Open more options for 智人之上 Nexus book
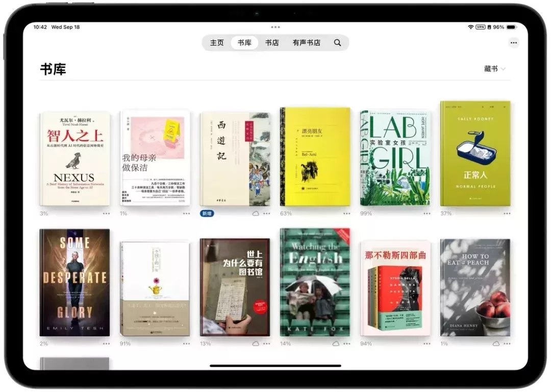Screen dimensions: 551x392 point(106,214)
